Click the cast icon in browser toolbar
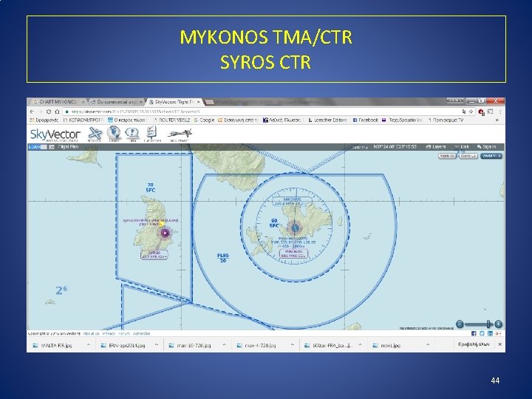Viewport: 532px width, 399px height. (491, 112)
